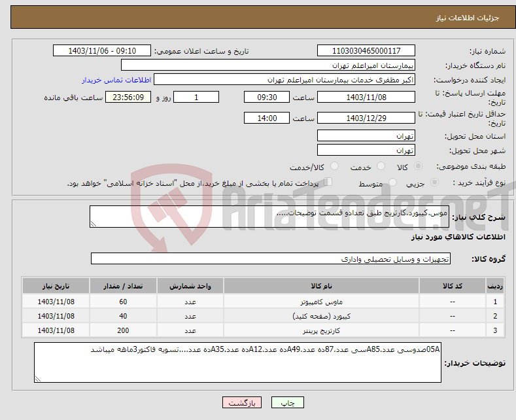
Task: Click the remaining days field showing 1
Action: tap(196, 97)
